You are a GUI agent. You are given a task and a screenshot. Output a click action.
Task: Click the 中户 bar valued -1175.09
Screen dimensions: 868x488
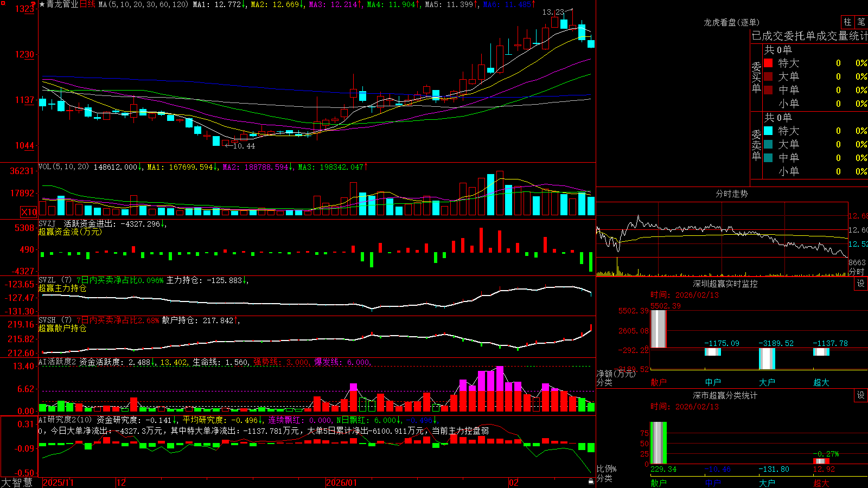pos(713,352)
